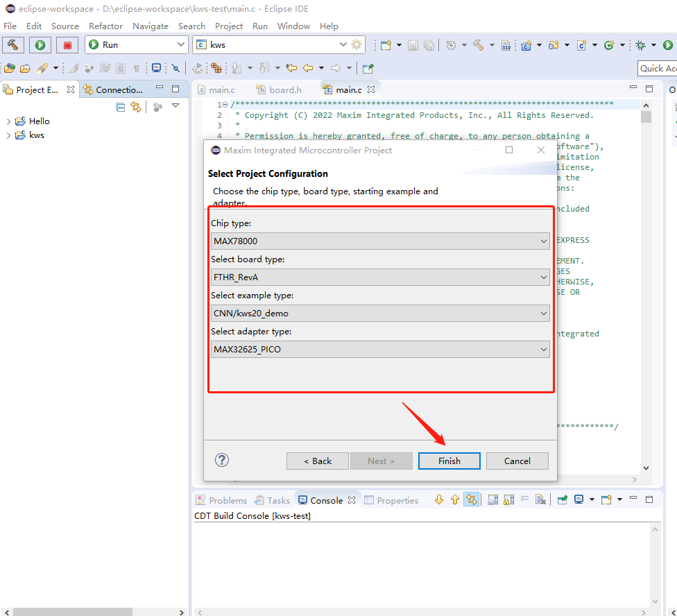
Task: Click the Show Previous Error arrow in Console
Action: (455, 500)
